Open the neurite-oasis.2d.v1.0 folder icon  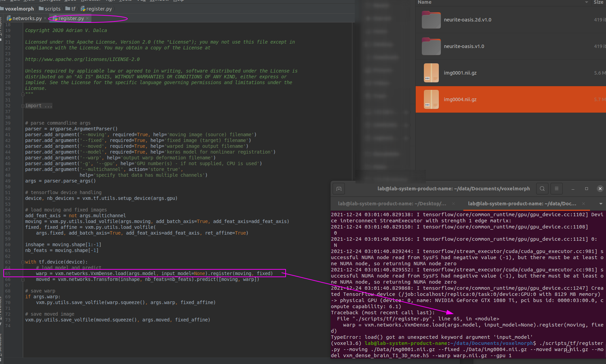pyautogui.click(x=431, y=20)
